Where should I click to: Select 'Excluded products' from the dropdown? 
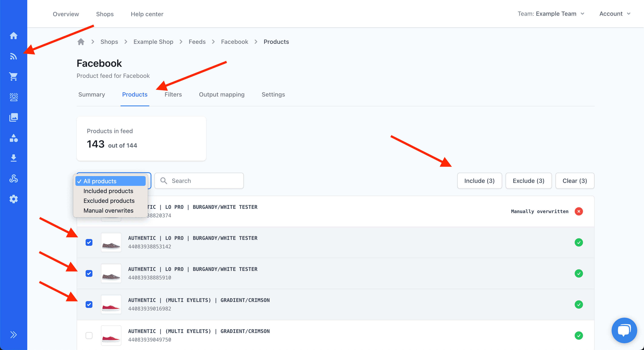[x=109, y=201]
